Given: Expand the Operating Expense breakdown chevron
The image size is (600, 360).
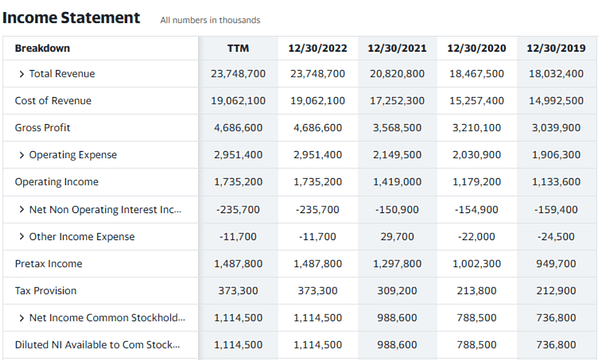Looking at the screenshot, I should (x=21, y=155).
